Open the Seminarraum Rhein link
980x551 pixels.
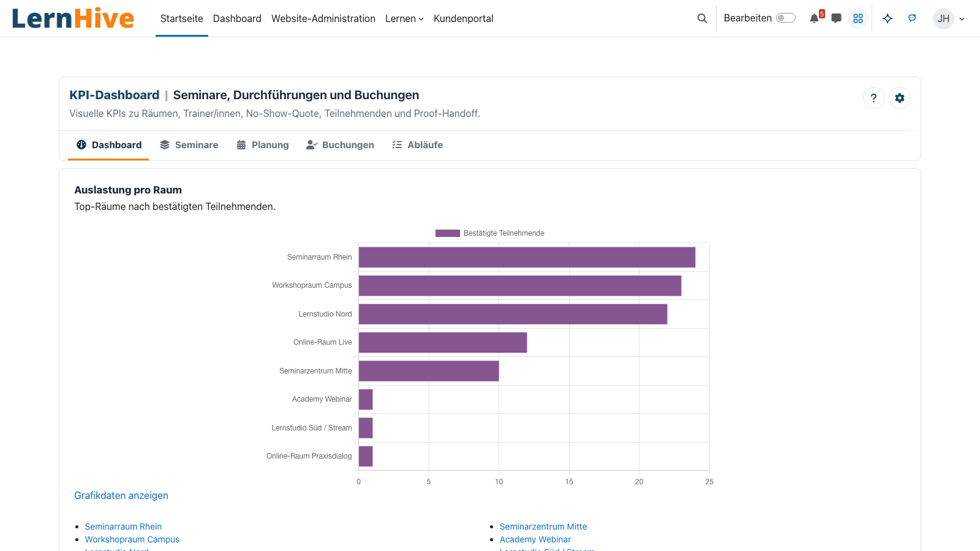coord(123,527)
